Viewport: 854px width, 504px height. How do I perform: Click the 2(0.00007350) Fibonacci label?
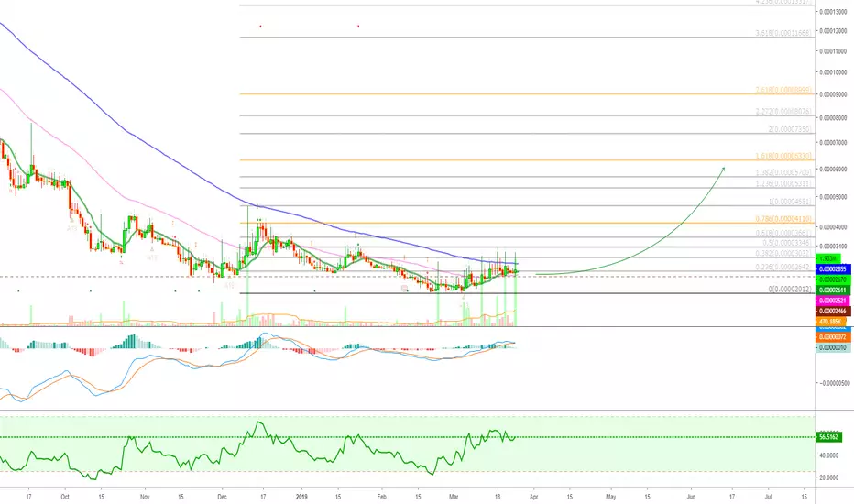[x=790, y=129]
